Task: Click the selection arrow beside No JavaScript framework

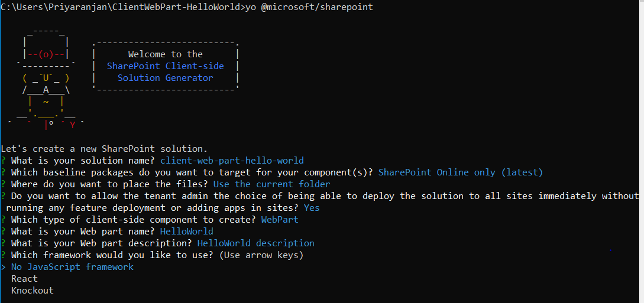Action: [x=4, y=267]
